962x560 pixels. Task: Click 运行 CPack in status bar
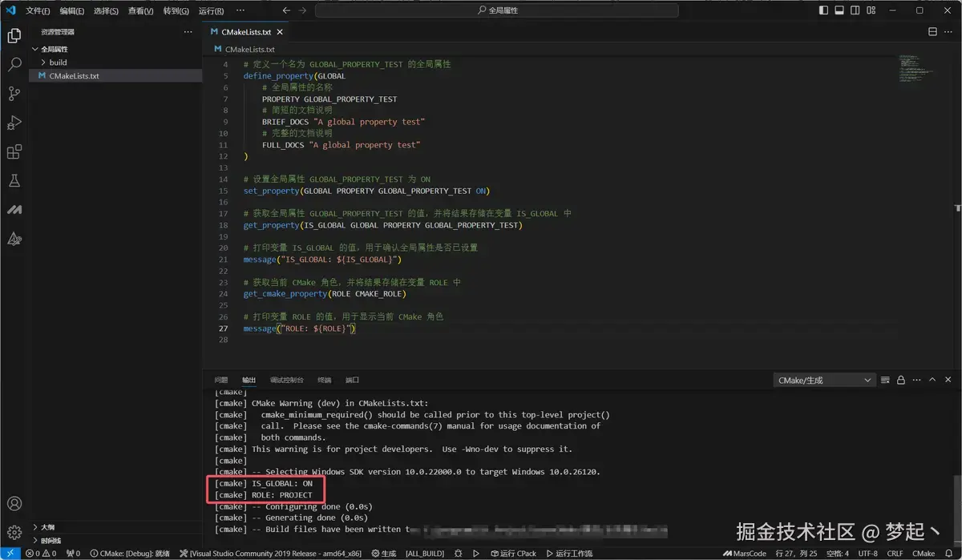[x=513, y=554]
